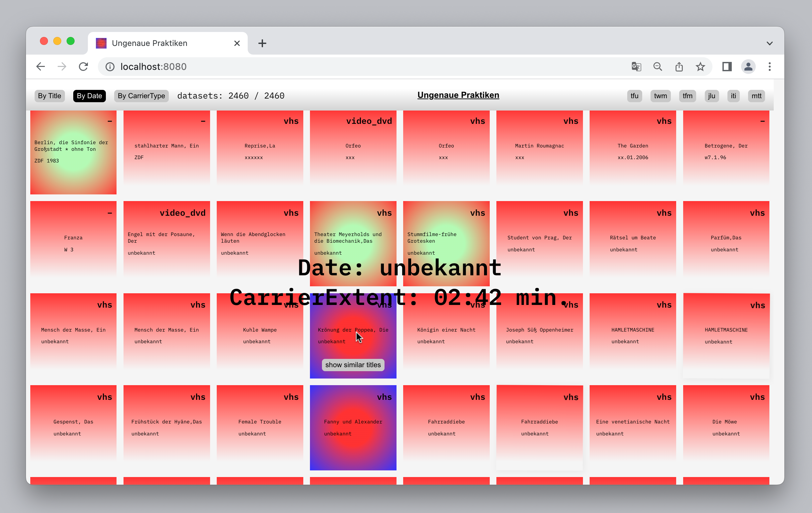Expand the tab search chevron

point(769,43)
